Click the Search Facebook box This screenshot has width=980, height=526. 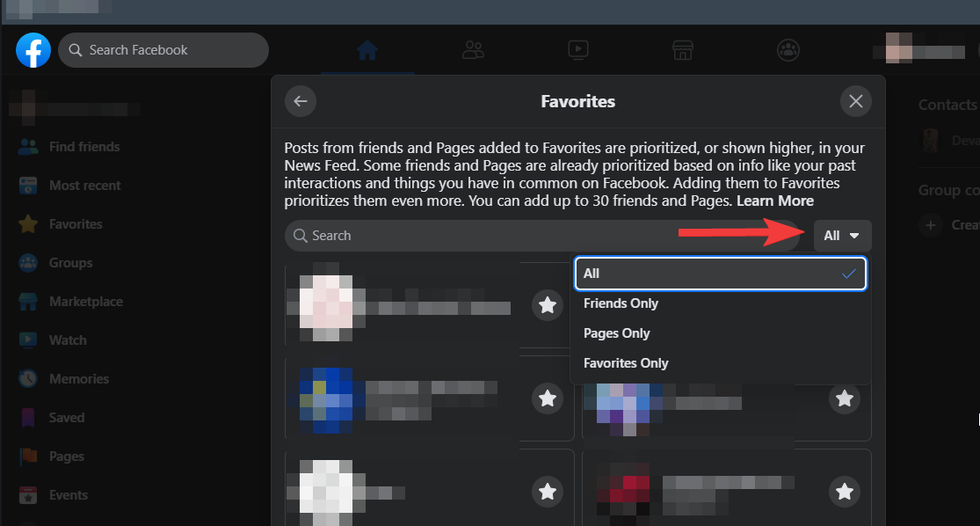point(163,50)
